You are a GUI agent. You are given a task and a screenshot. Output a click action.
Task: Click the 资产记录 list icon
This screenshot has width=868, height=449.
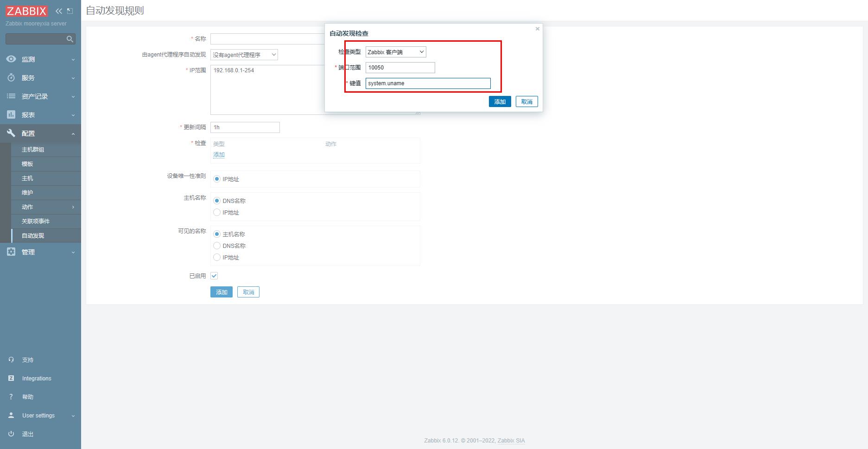(x=11, y=96)
